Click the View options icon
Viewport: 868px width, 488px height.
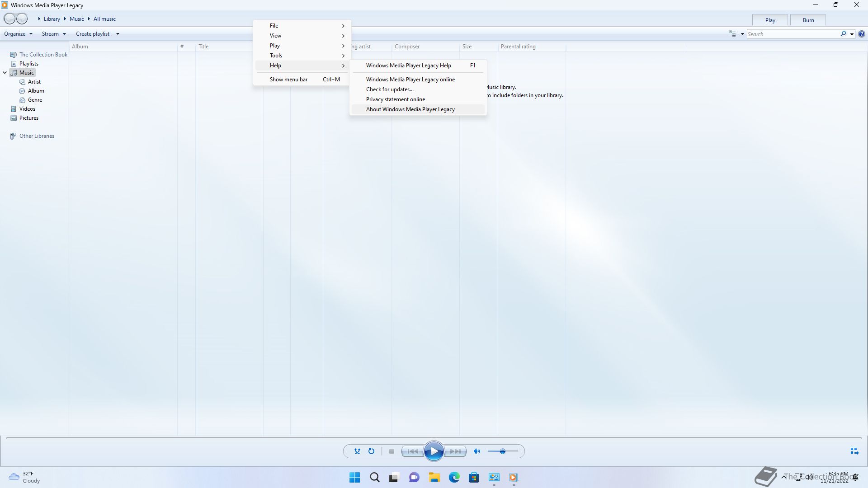[x=732, y=34]
